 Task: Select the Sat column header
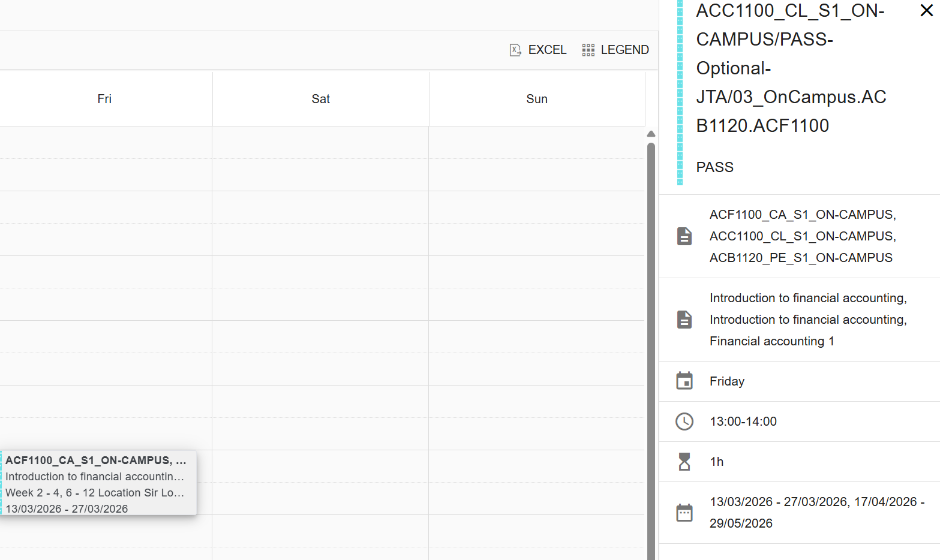tap(321, 99)
